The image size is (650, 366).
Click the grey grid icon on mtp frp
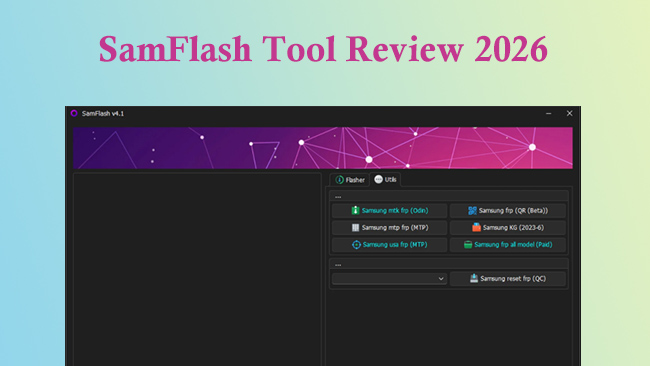coord(355,228)
